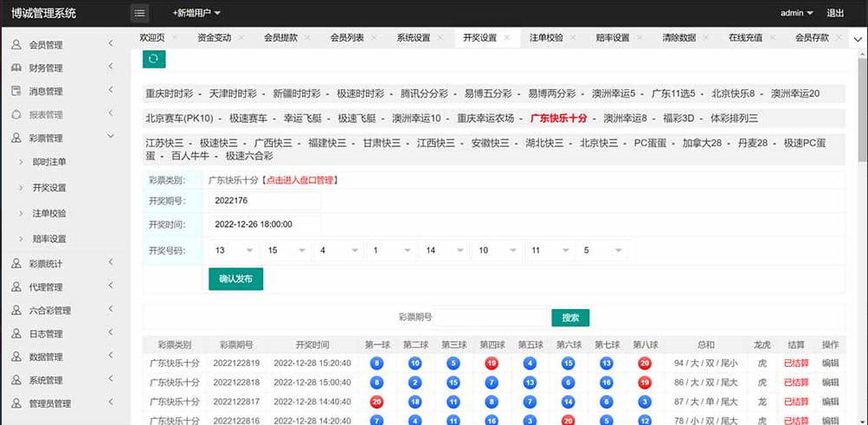This screenshot has height=425, width=868.
Task: Click the 退出 logout link
Action: (x=835, y=13)
